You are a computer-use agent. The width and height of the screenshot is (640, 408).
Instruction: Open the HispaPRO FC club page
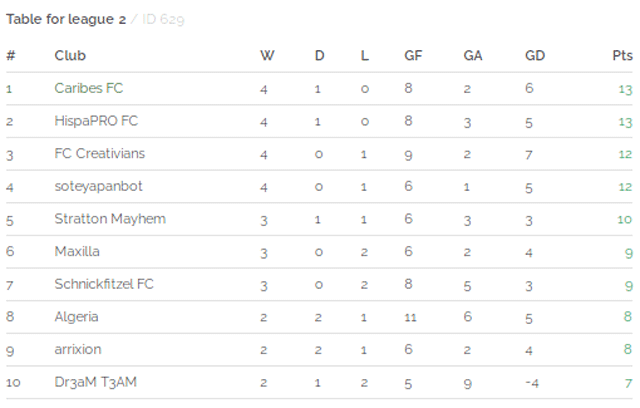click(x=96, y=121)
